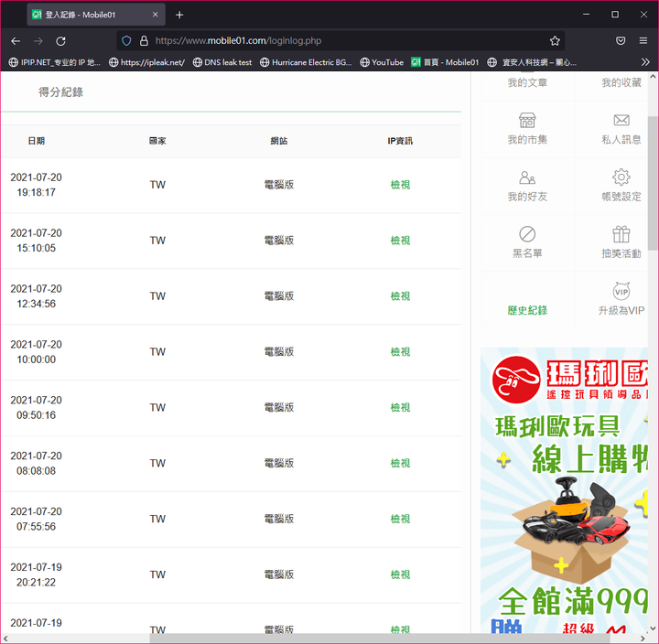Open 首頁 - Mobile01 bookmark

click(x=445, y=62)
